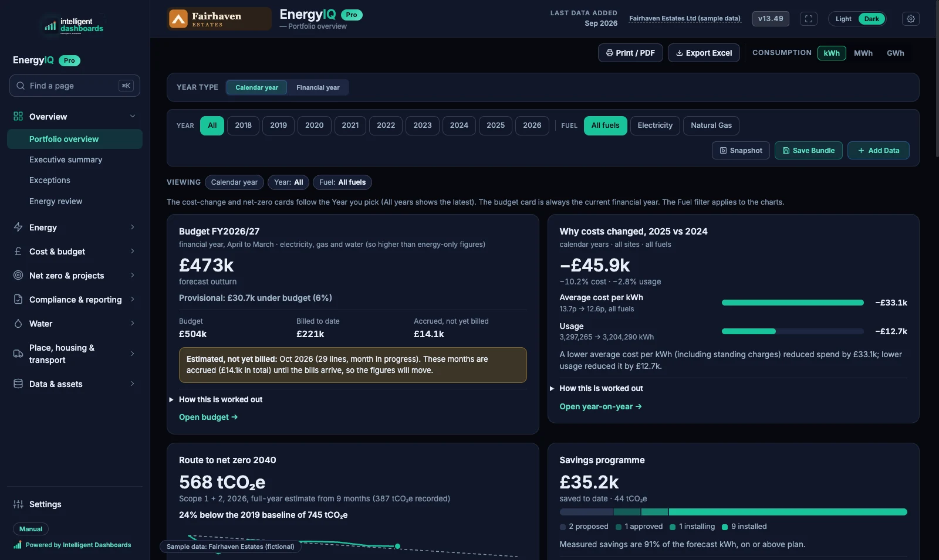
Task: Expand the Water menu chevron
Action: coord(133,323)
